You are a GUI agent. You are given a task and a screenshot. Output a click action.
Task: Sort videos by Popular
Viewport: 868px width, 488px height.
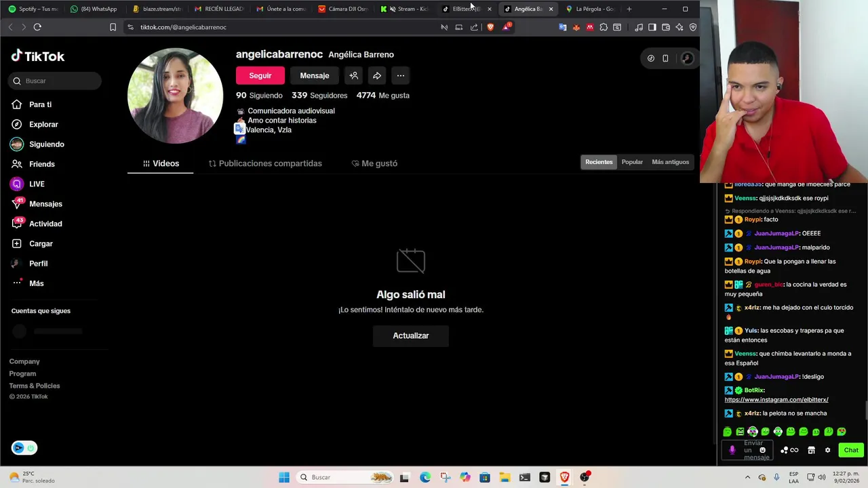tap(632, 162)
